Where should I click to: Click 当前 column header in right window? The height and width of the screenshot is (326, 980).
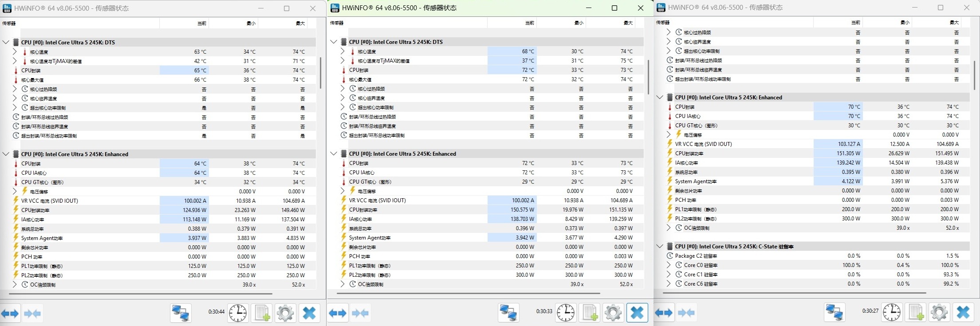(x=838, y=22)
